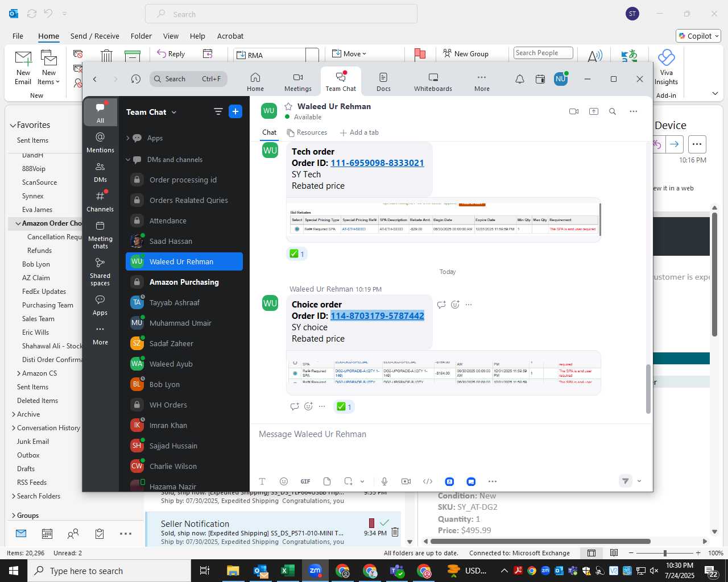
Task: Toggle check mark reaction under Tech order
Action: (x=297, y=254)
